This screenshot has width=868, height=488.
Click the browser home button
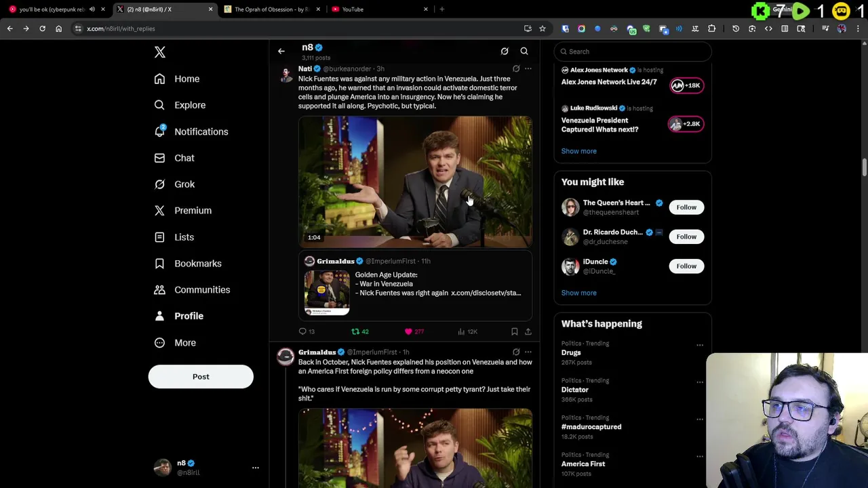point(58,28)
